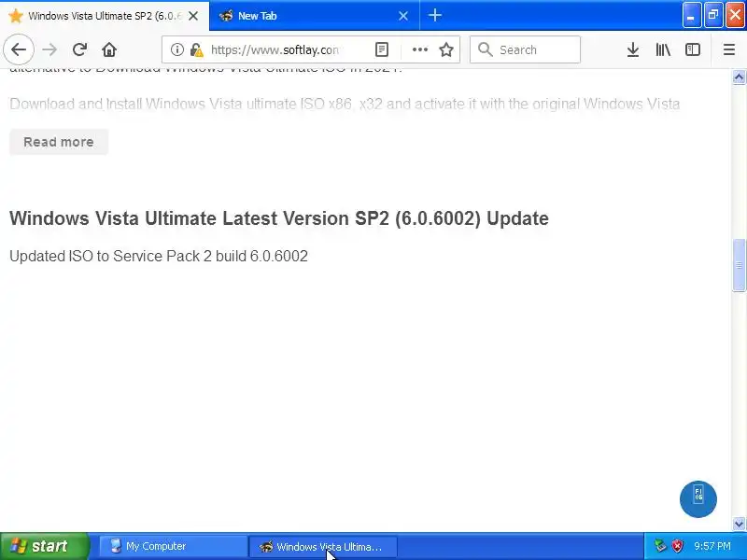Switch to the New Tab tab
This screenshot has height=560, width=747.
pyautogui.click(x=315, y=16)
